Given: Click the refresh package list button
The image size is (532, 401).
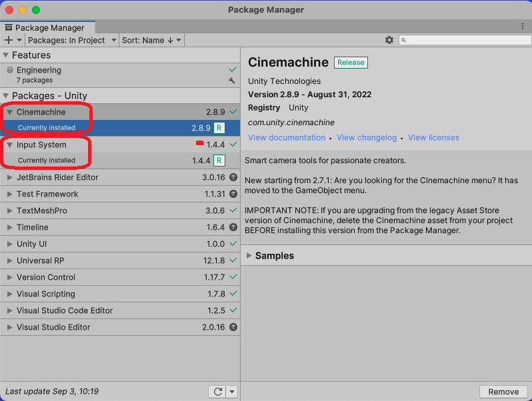Looking at the screenshot, I should (x=217, y=392).
